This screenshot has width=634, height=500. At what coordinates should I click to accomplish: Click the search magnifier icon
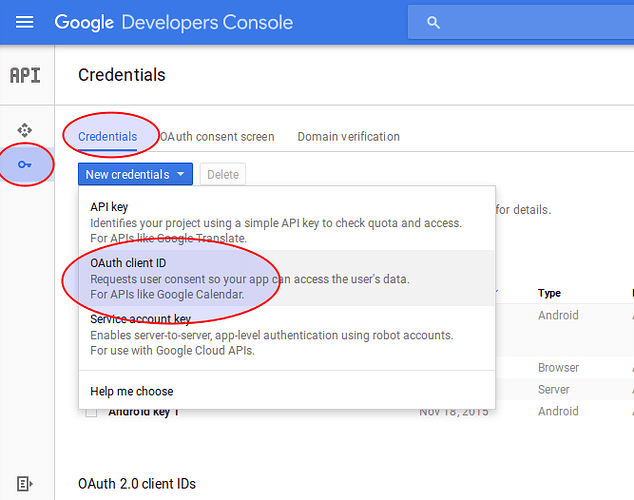433,22
